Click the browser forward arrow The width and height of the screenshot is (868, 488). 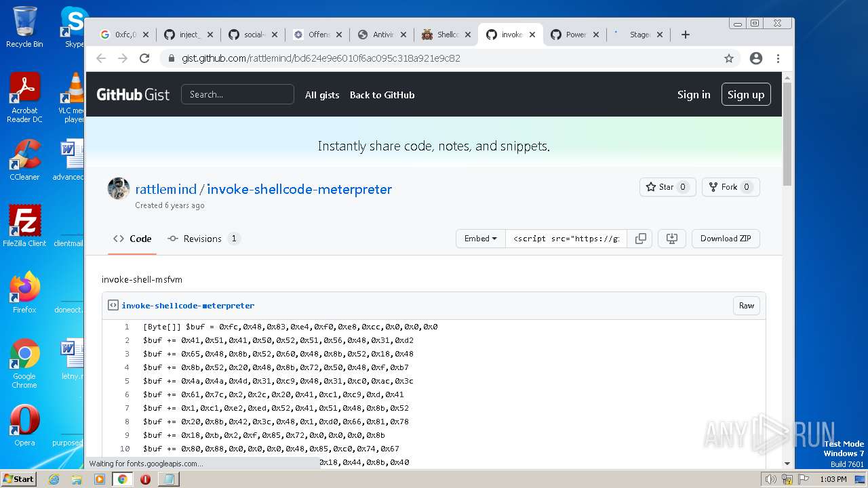pyautogui.click(x=123, y=58)
